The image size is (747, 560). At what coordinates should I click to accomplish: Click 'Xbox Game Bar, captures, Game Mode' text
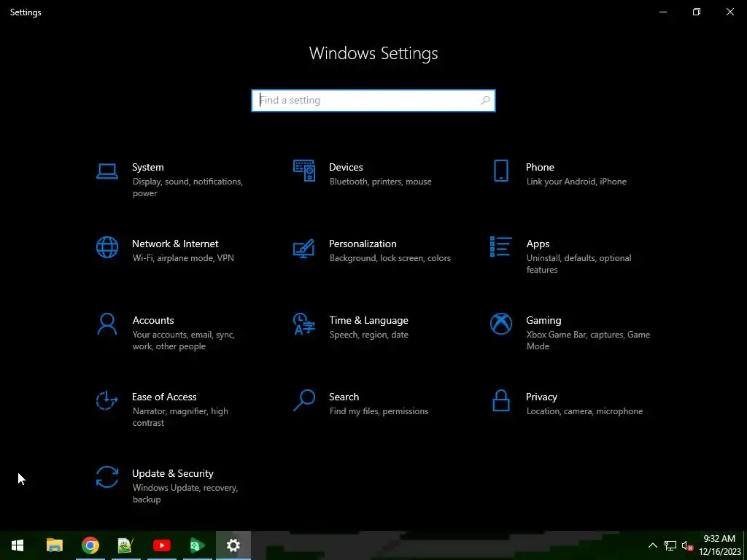(588, 341)
